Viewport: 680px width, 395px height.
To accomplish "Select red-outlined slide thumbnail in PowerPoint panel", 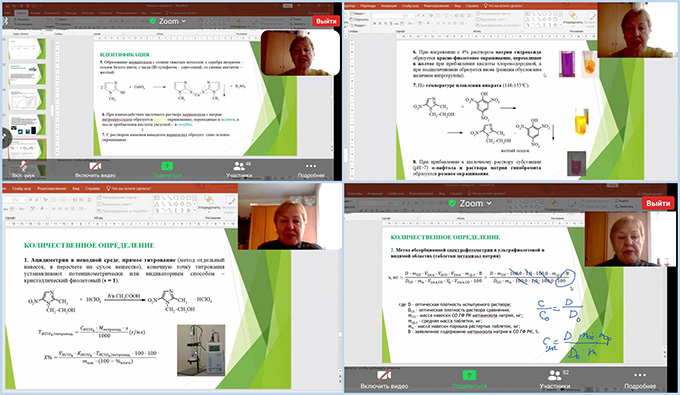I will [x=27, y=149].
